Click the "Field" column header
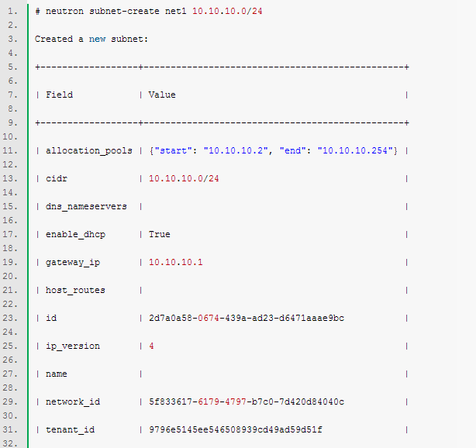 pos(59,95)
